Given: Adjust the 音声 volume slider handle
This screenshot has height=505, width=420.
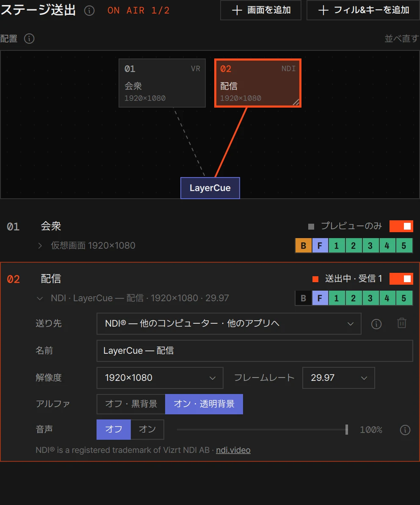Looking at the screenshot, I should [x=347, y=429].
